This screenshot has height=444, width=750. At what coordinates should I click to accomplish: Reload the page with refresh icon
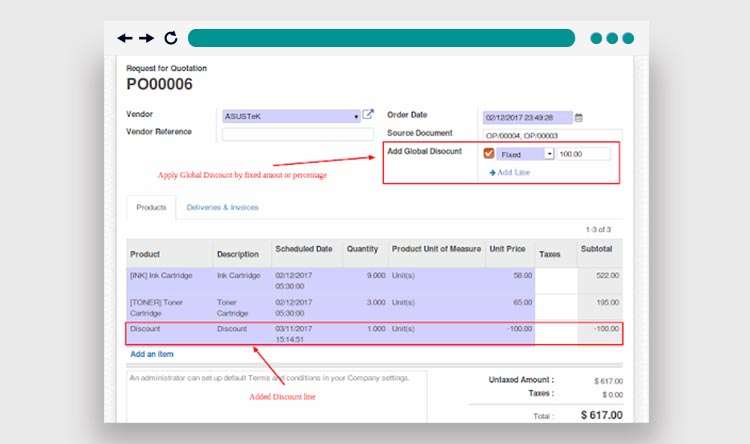click(x=171, y=38)
